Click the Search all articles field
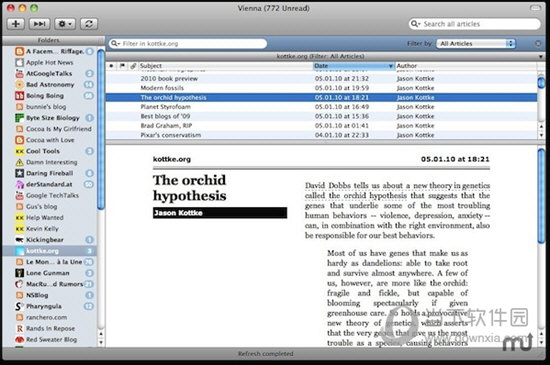The image size is (550, 365). point(475,24)
